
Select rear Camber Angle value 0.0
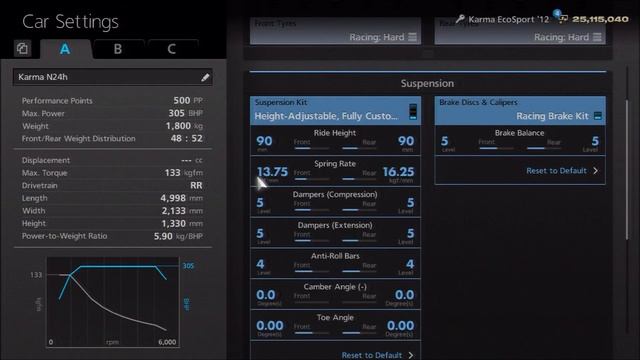[x=404, y=295]
